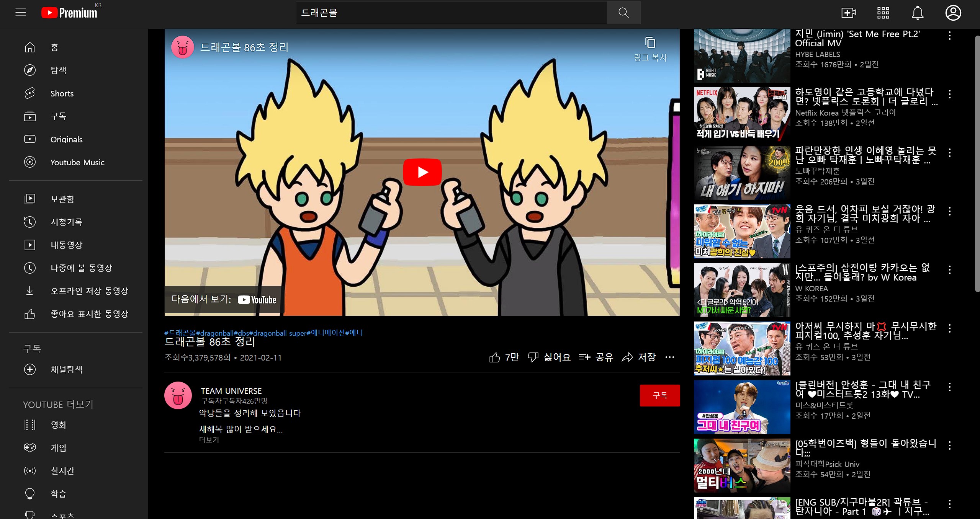980x519 pixels.
Task: Open options menu for the Jimin MV video
Action: click(x=949, y=36)
